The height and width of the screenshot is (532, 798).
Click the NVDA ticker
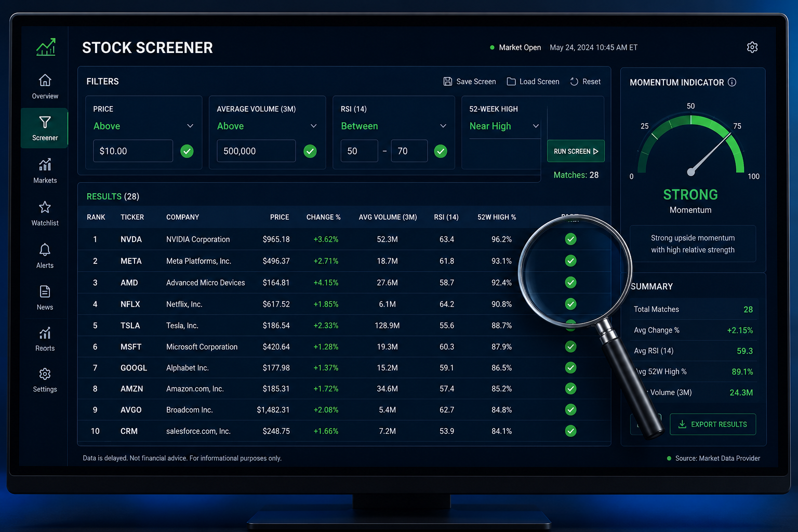click(x=131, y=240)
